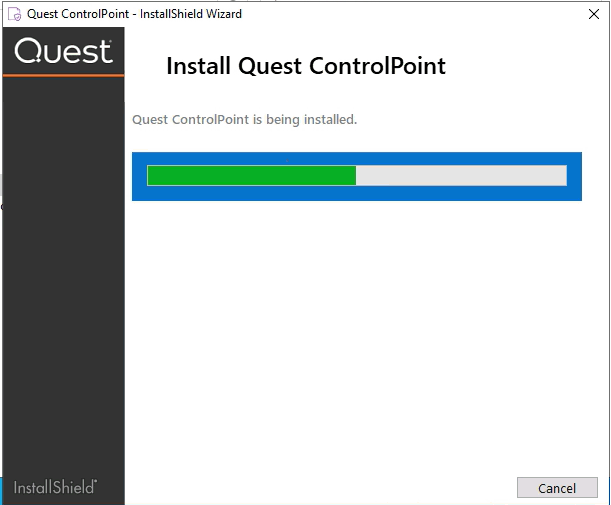611x505 pixels.
Task: Click the gray unfilled part of progress bar
Action: pos(461,175)
